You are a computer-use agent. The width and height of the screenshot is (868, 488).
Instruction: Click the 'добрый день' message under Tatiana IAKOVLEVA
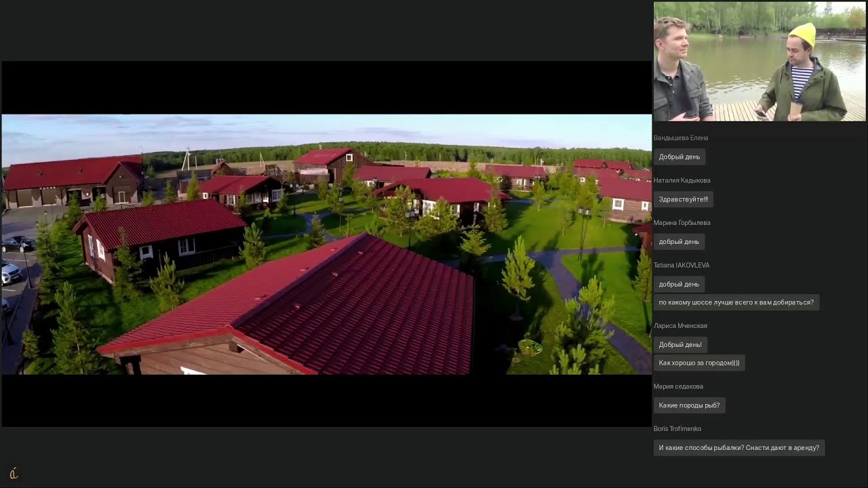[679, 284]
